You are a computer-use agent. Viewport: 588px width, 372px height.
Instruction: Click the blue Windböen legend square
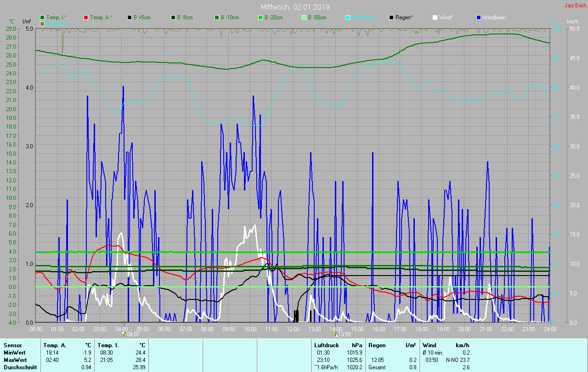click(479, 17)
